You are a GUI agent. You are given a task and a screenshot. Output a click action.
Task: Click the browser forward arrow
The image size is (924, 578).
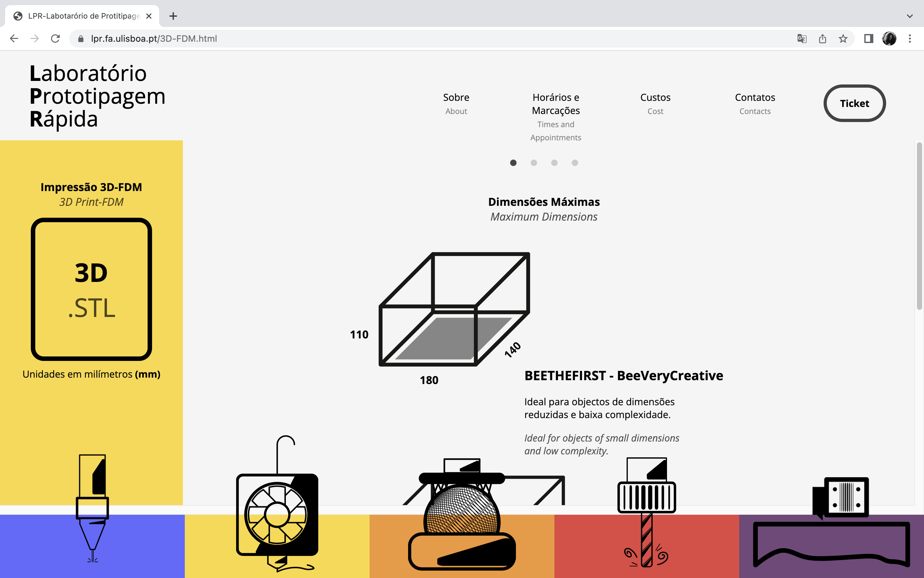click(35, 39)
